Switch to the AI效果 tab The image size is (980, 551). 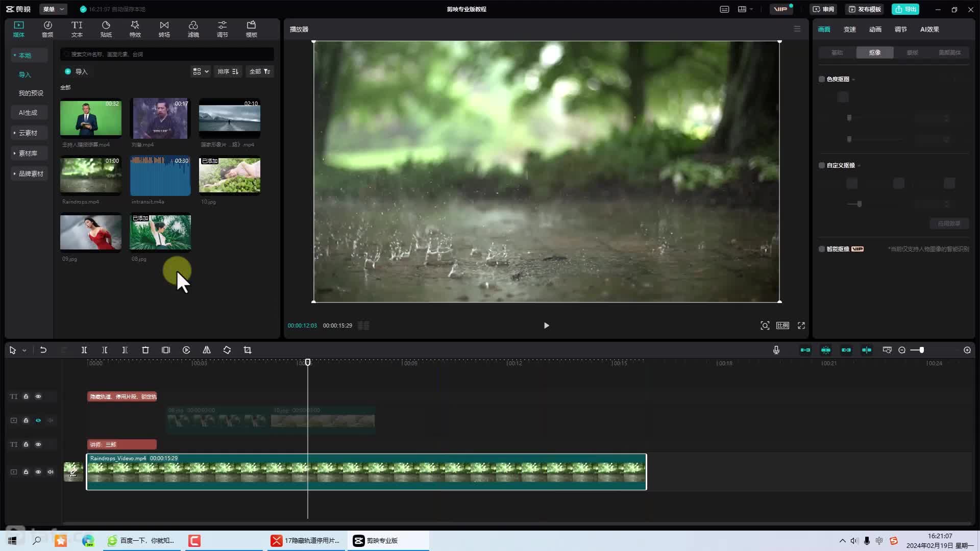point(929,29)
